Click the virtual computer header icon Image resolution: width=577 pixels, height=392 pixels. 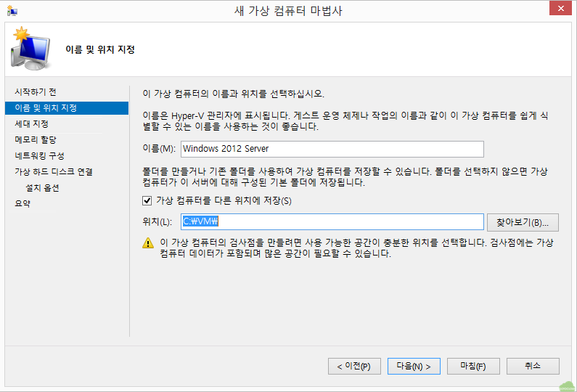[x=30, y=49]
